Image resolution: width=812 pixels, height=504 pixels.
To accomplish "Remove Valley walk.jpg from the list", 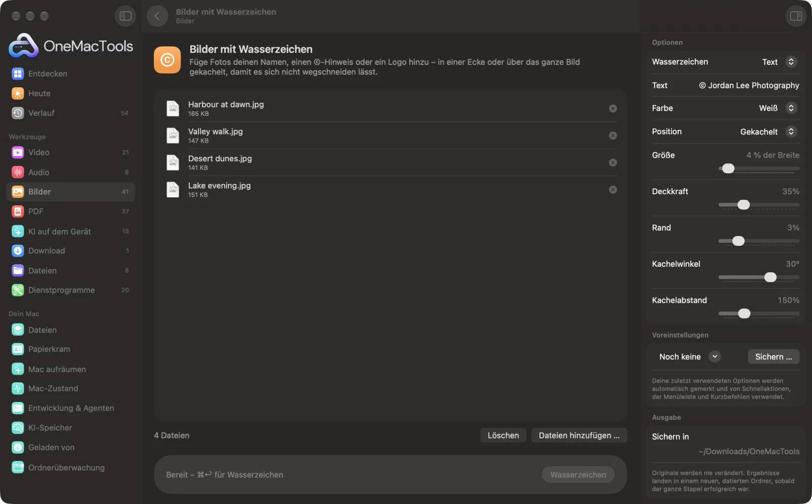I will pyautogui.click(x=613, y=135).
